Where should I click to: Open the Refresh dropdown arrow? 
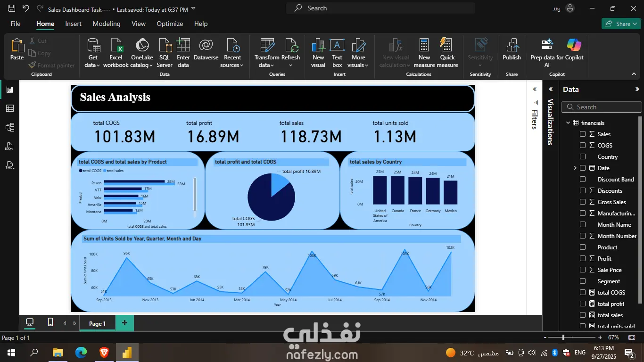coord(291,66)
